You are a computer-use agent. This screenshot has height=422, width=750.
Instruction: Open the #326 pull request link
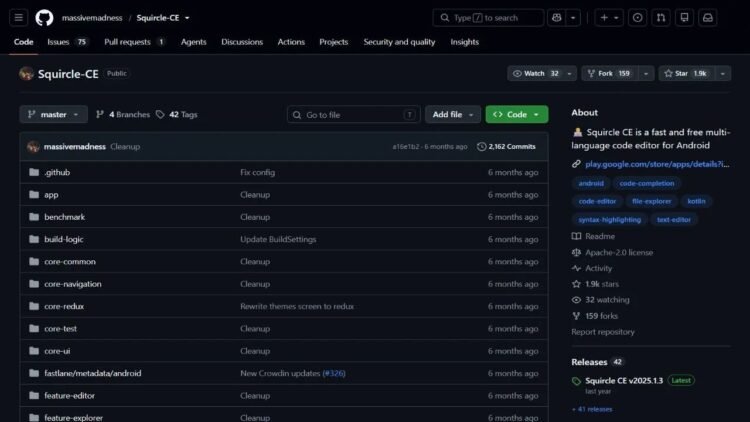click(334, 373)
